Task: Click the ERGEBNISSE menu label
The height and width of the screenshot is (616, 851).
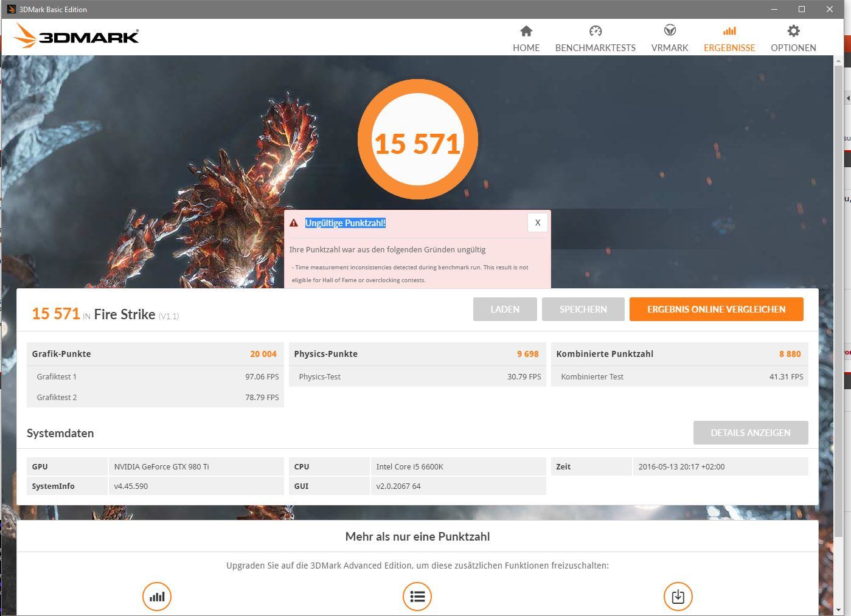Action: pyautogui.click(x=729, y=47)
